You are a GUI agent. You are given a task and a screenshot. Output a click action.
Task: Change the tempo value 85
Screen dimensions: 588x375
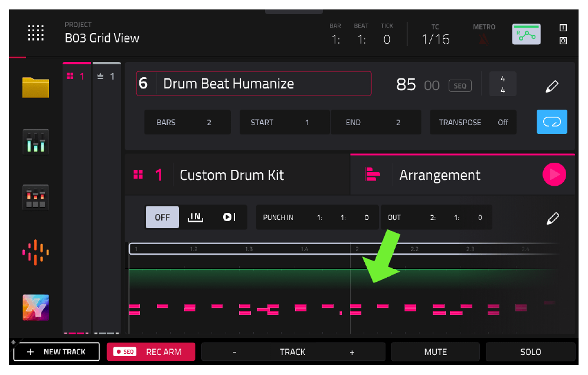pyautogui.click(x=406, y=85)
